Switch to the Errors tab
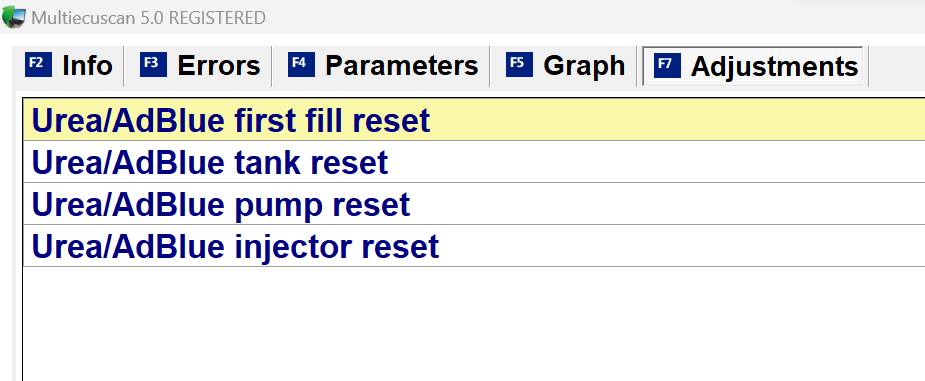Viewport: 925px width, 381px height. click(199, 65)
